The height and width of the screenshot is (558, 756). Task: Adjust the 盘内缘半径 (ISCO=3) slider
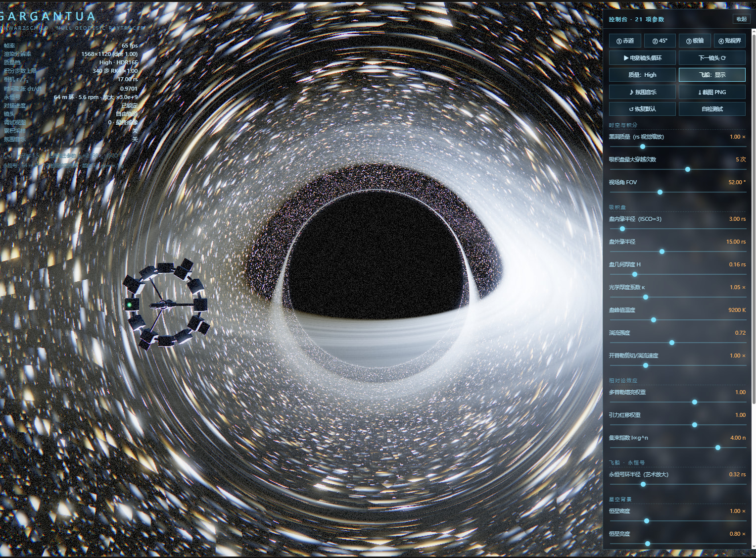678,229
